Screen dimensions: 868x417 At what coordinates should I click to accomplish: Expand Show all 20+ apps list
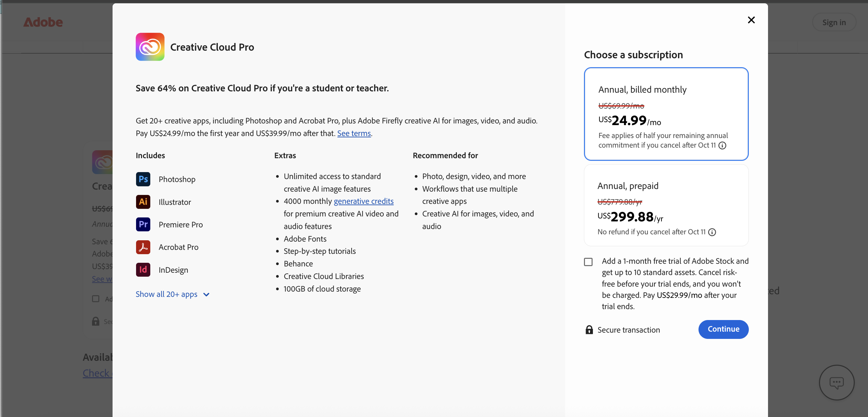[x=167, y=294]
